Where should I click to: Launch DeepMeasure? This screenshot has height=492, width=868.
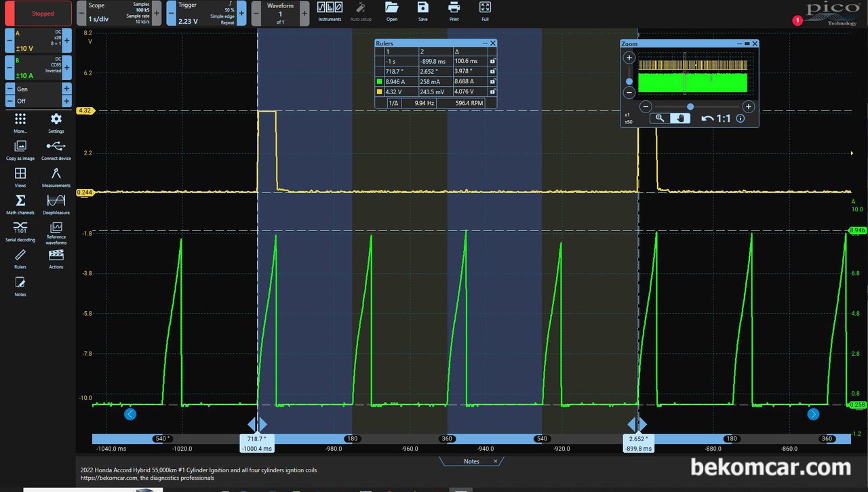click(56, 204)
